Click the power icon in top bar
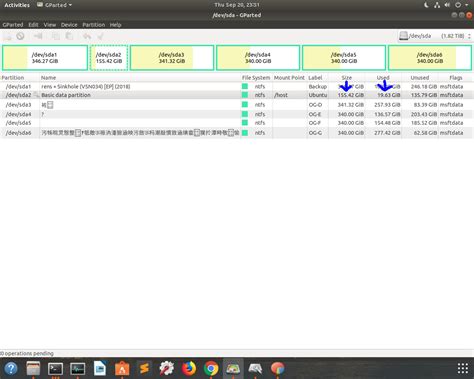The width and height of the screenshot is (474, 379). pos(458,5)
